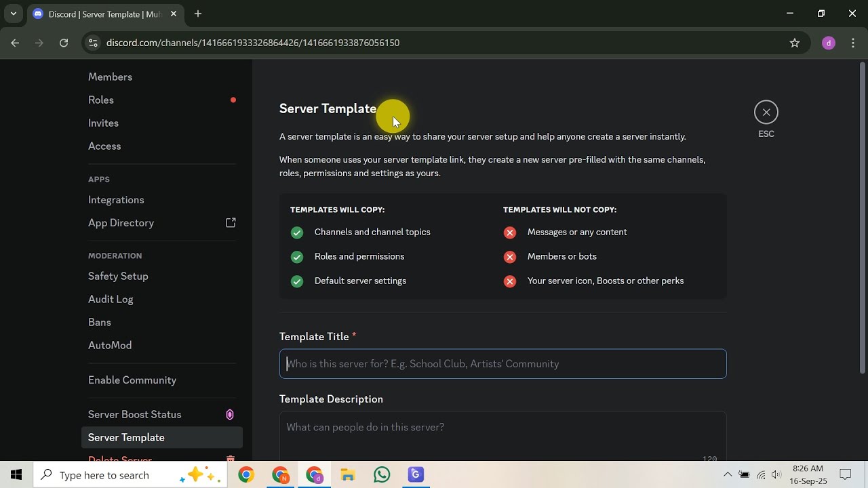Open the network icon in system tray
Screen dimensions: 868x488
761,475
